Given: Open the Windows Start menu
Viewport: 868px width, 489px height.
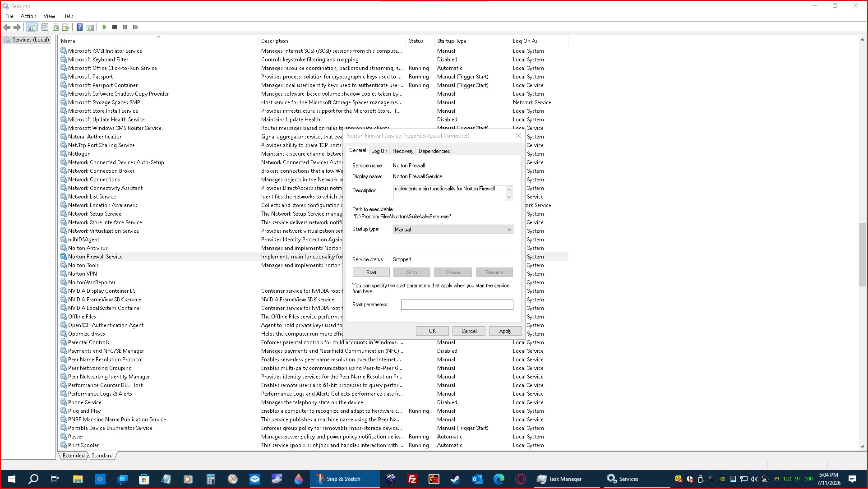Looking at the screenshot, I should (12, 479).
